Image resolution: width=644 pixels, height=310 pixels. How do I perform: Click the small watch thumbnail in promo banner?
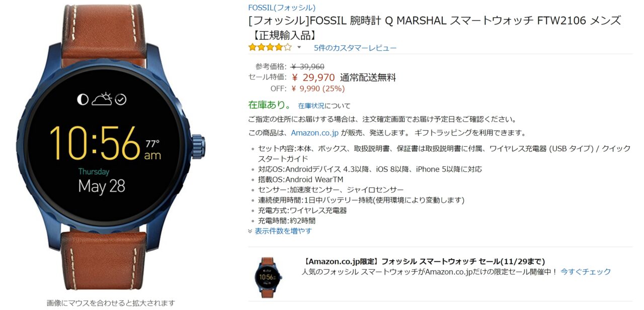click(x=267, y=277)
